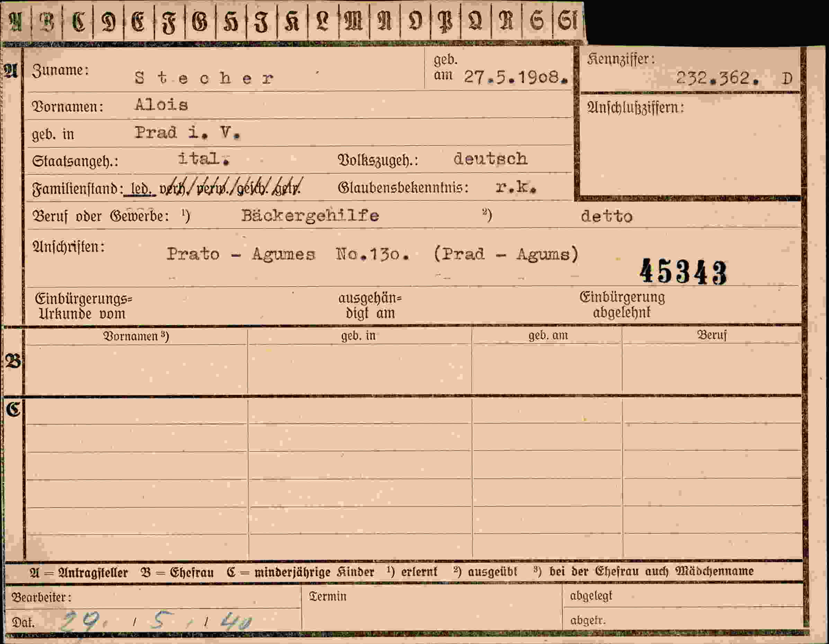Click the footnote '2) ausgeübt'
This screenshot has width=829, height=644.
pos(485,571)
